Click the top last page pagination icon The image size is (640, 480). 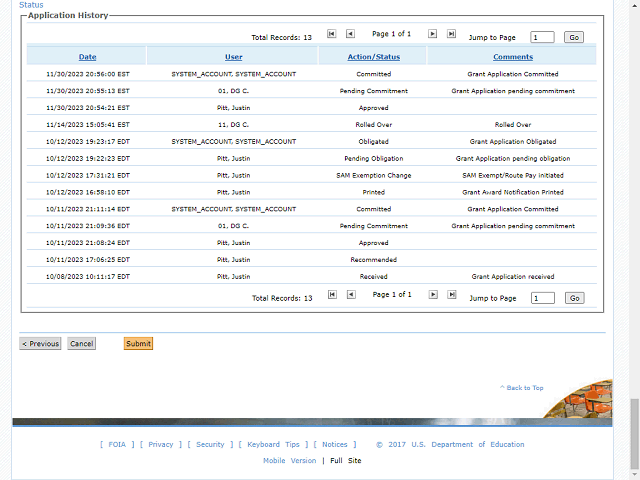tap(452, 34)
